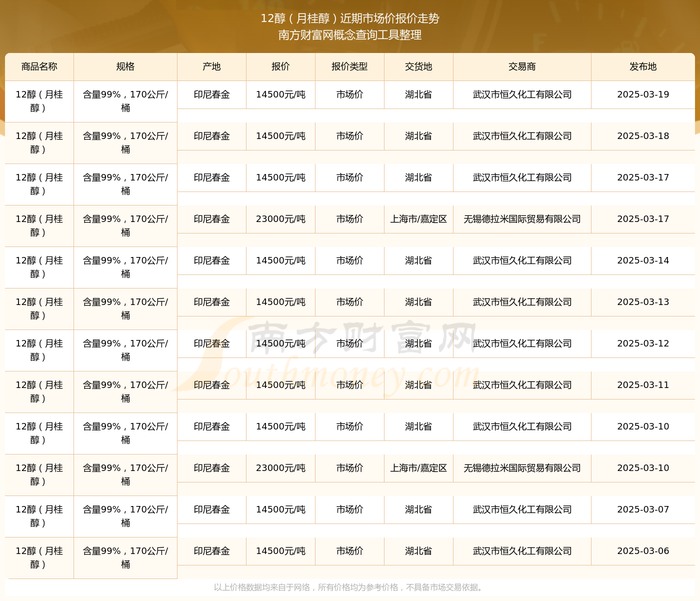Click 14500元/吨 in the 2025-03-13 row
This screenshot has width=700, height=601.
[x=280, y=302]
